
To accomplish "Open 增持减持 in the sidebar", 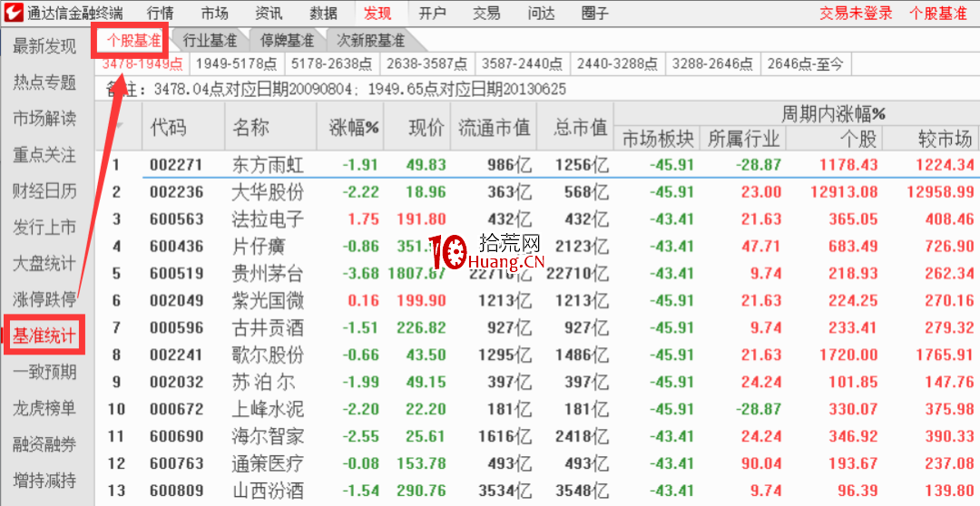I will point(44,481).
